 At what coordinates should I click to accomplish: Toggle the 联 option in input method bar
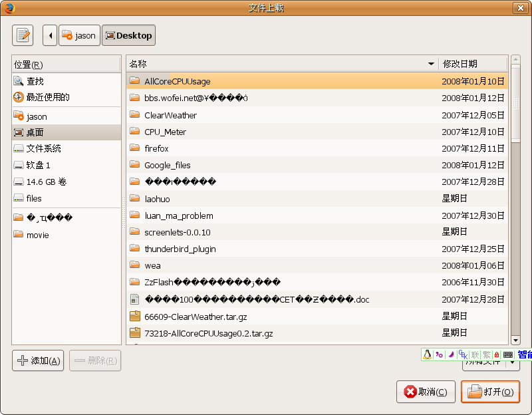tap(475, 354)
